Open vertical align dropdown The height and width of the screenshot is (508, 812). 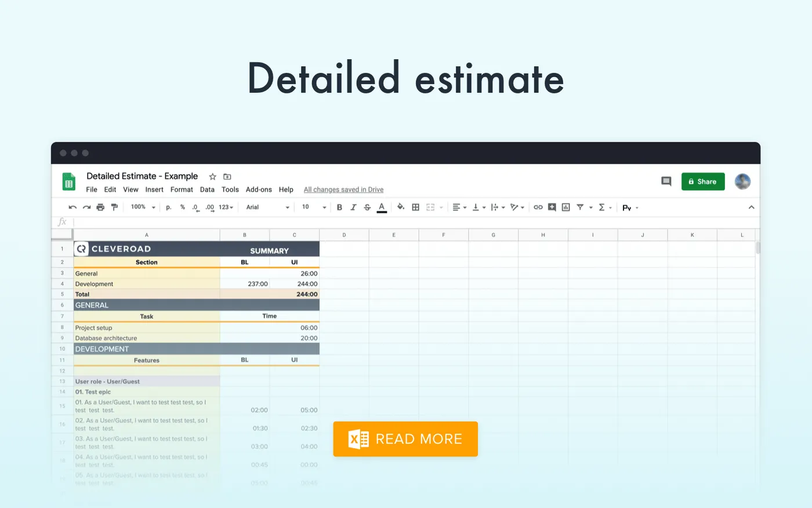point(478,207)
